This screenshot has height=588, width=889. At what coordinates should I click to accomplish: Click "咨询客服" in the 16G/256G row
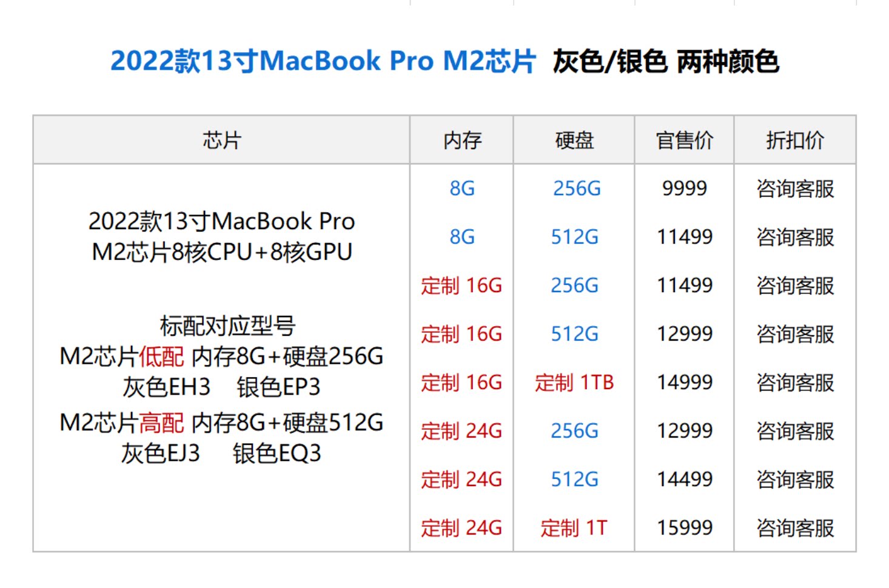tap(795, 286)
